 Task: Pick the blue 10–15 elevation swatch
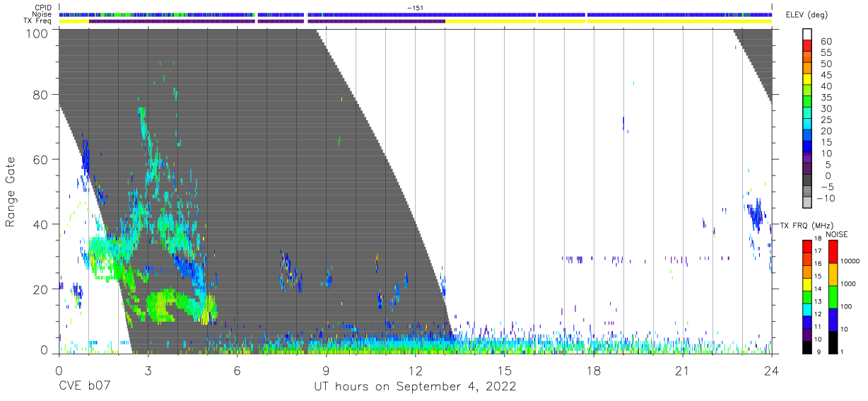pos(808,147)
